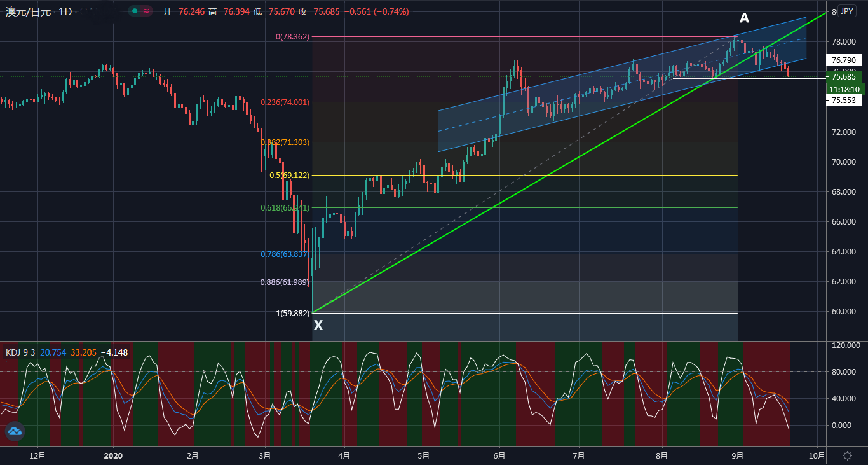The width and height of the screenshot is (868, 465).
Task: Open the JPY currency dropdown
Action: [x=846, y=11]
